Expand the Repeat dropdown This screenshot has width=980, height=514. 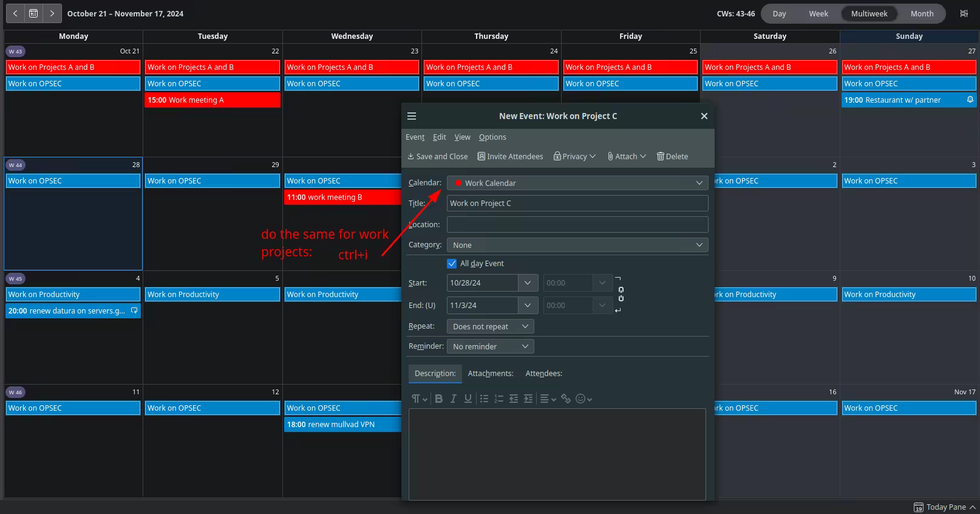point(490,326)
